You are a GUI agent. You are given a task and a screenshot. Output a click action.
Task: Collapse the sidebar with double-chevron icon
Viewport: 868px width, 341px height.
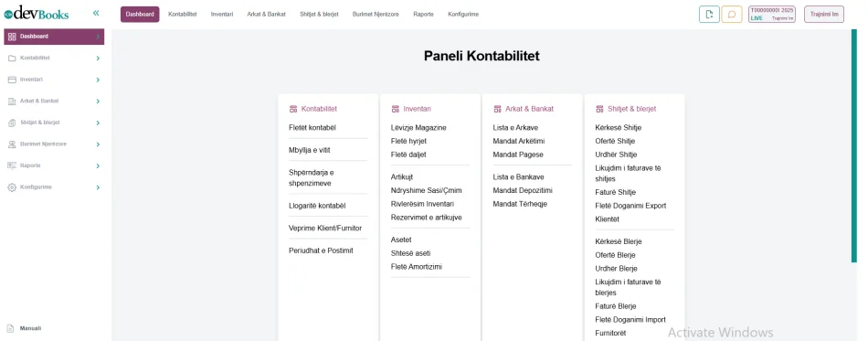pyautogui.click(x=96, y=13)
